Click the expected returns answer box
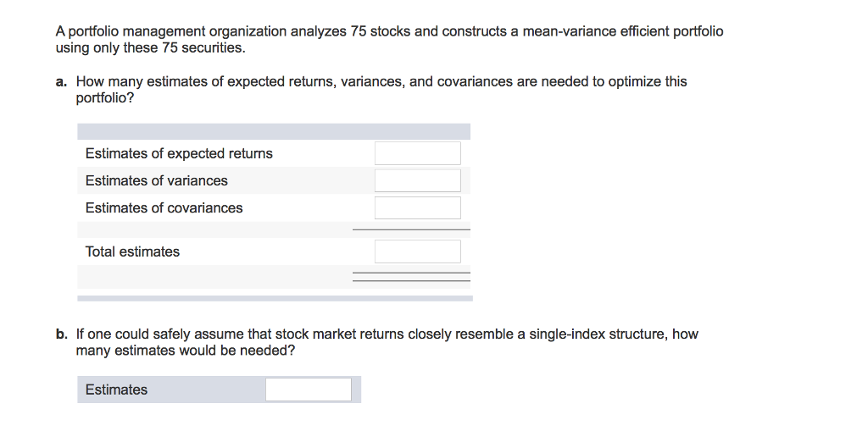 [x=418, y=153]
